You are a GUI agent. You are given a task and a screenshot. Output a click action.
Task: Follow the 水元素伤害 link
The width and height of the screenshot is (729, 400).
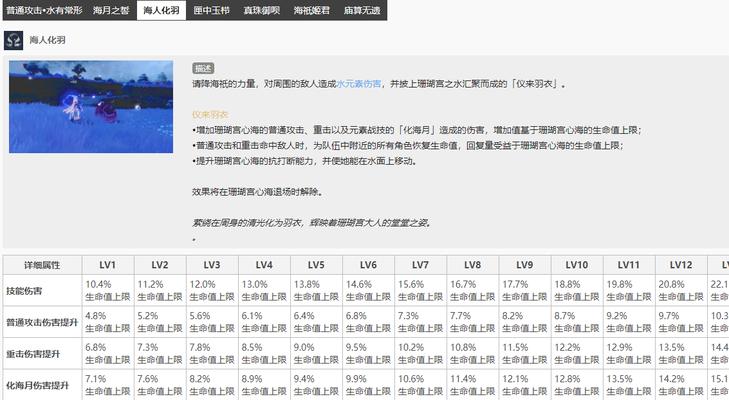[x=358, y=84]
